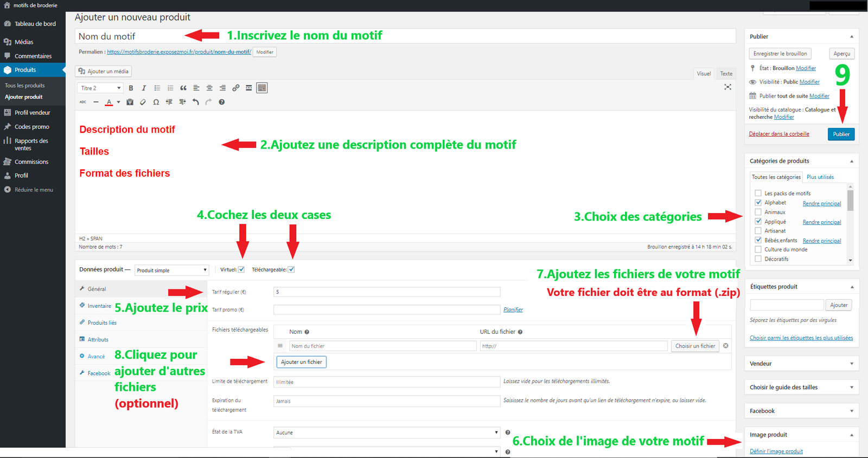Click the Définir l'image produit link

point(776,451)
